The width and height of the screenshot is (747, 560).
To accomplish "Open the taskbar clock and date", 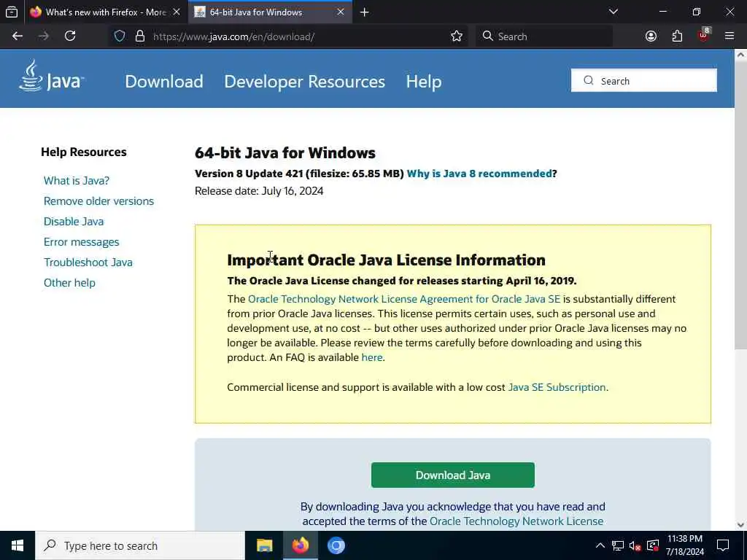I will coord(684,545).
